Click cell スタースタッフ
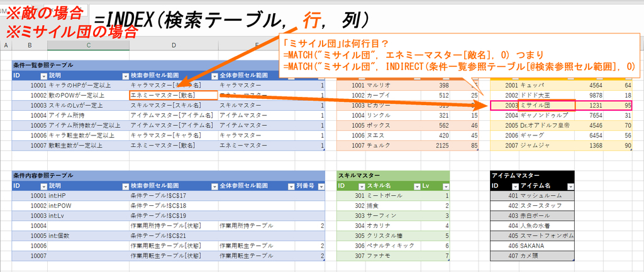644x272 pixels. tap(547, 206)
